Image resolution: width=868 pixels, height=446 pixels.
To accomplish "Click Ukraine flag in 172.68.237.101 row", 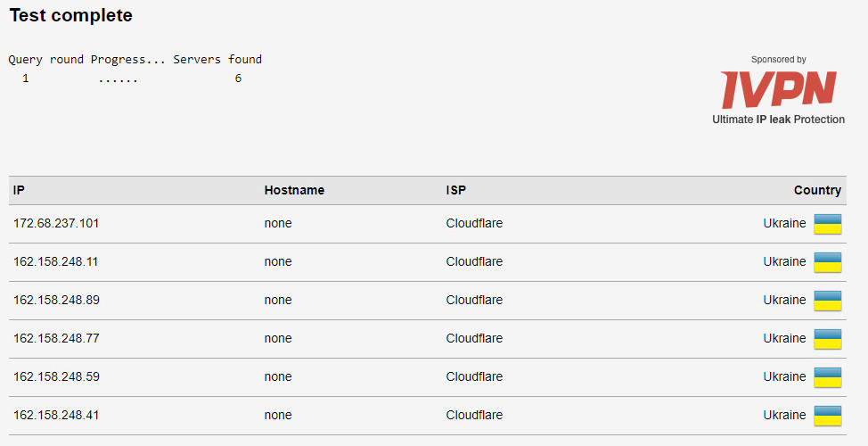I will (828, 224).
